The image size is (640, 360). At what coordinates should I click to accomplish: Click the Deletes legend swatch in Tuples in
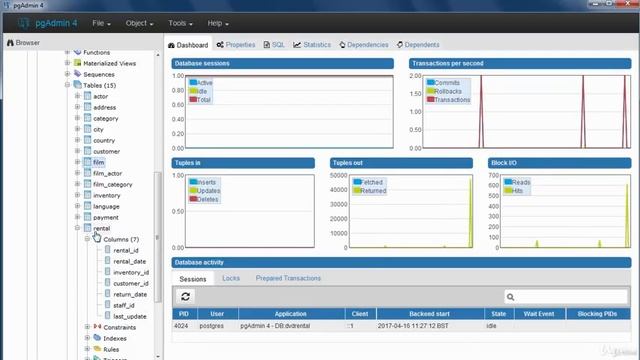click(193, 199)
